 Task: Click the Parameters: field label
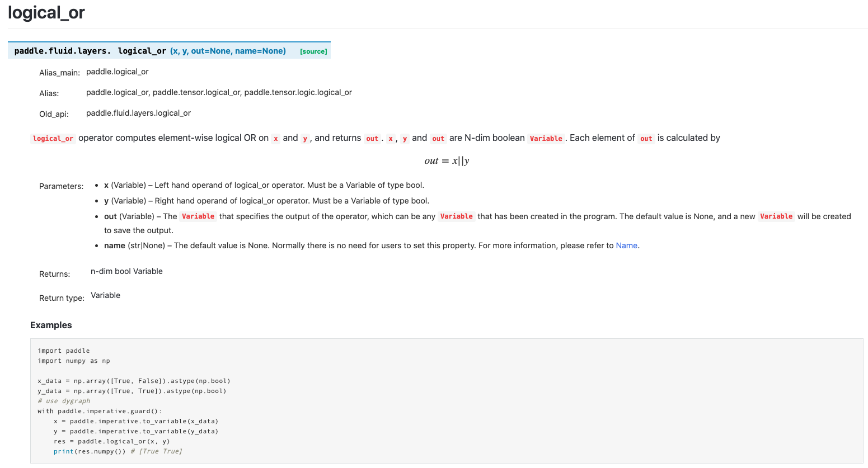(61, 186)
